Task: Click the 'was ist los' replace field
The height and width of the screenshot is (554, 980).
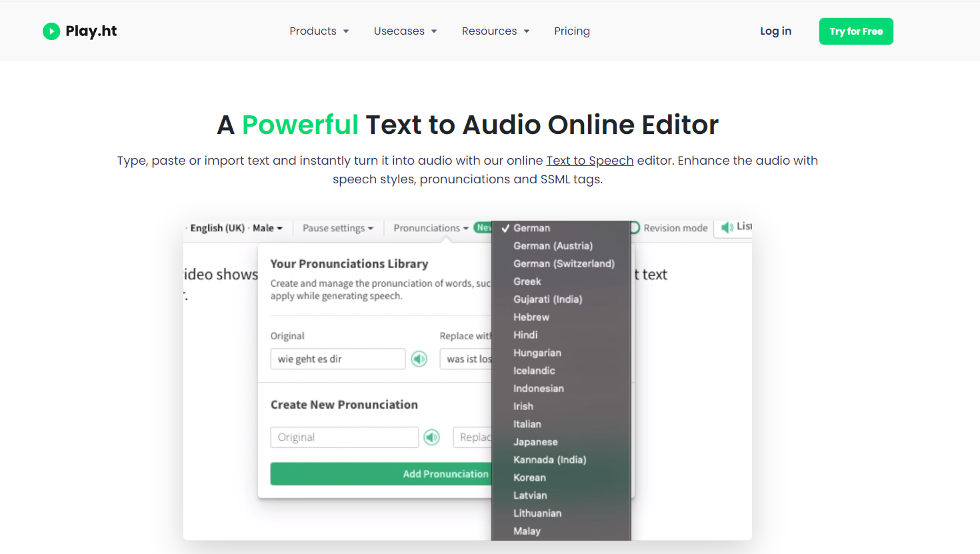Action: click(x=466, y=359)
